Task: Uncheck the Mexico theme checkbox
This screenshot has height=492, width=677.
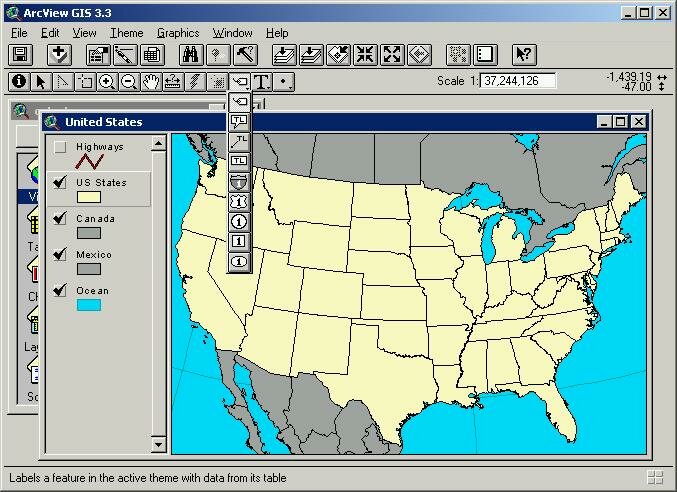Action: click(x=60, y=255)
